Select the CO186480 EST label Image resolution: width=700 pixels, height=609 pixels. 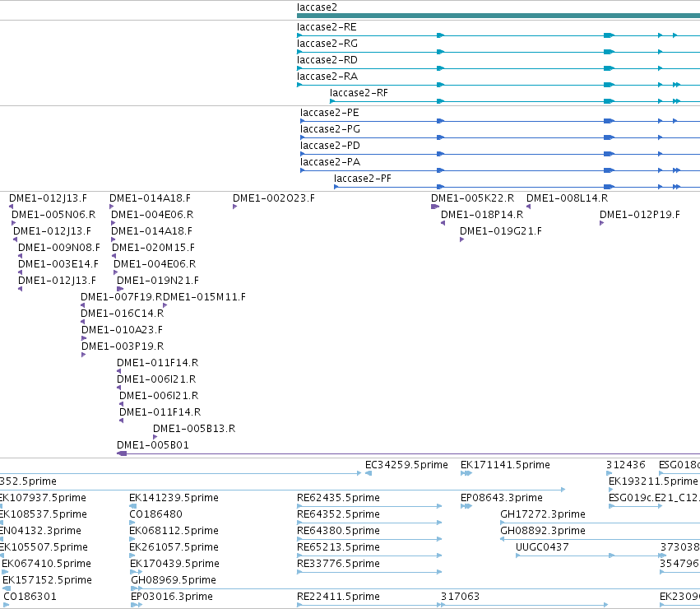(155, 515)
